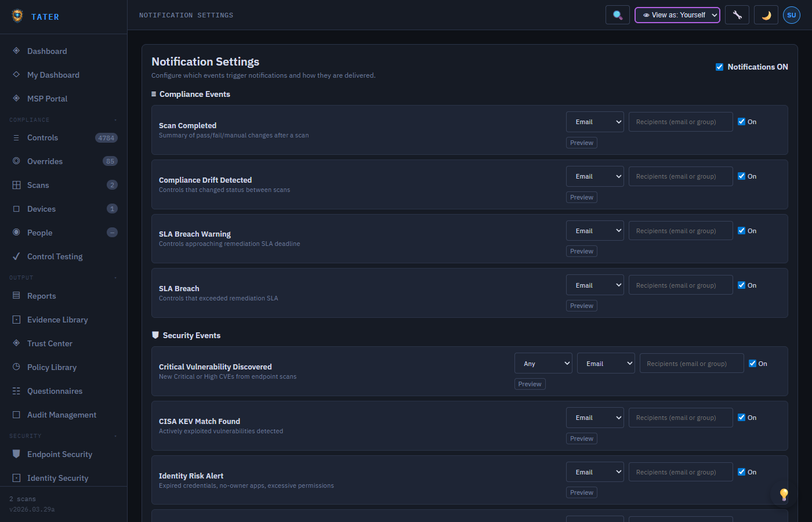
Task: Open the SU user avatar
Action: tap(792, 15)
